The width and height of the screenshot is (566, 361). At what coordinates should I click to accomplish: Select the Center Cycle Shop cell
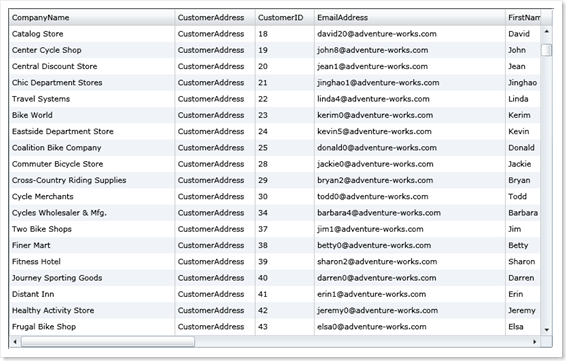coord(92,50)
